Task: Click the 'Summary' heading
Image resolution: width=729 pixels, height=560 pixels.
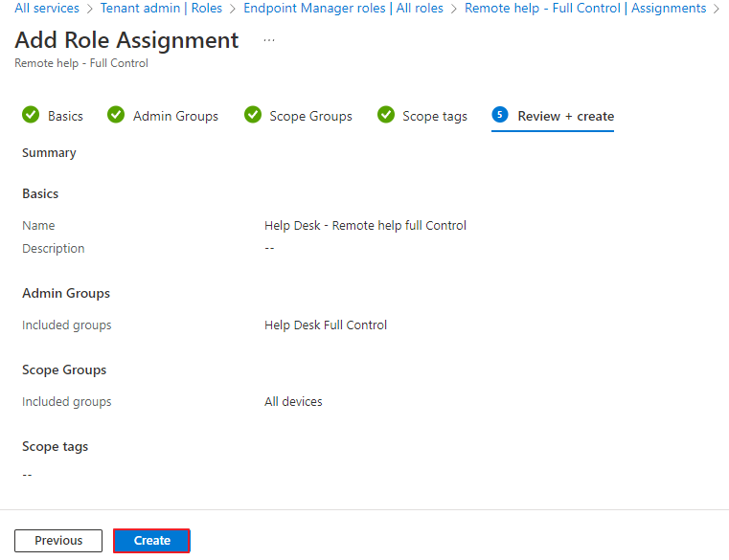Action: 49,153
